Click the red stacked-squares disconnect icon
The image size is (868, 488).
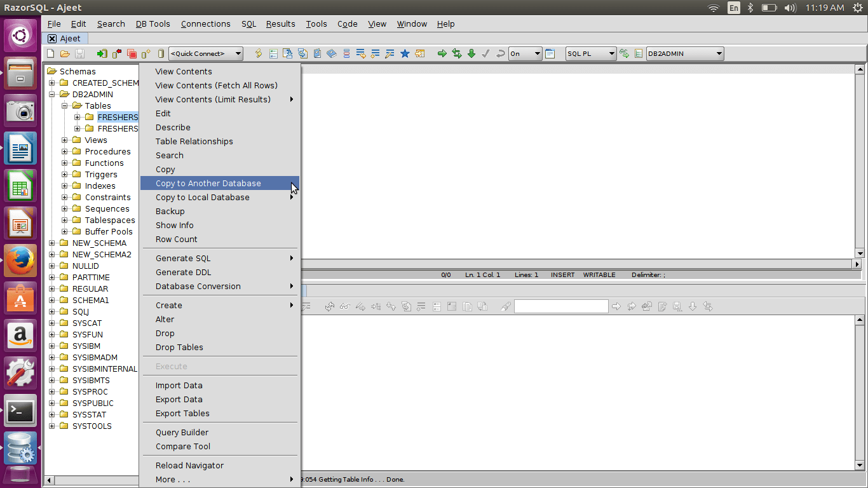point(132,54)
